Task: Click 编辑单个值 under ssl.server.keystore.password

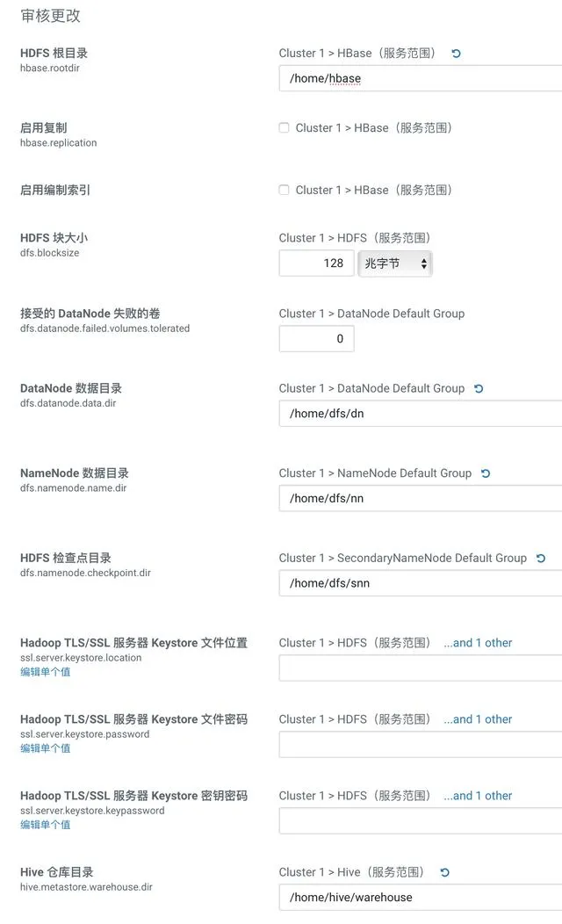Action: coord(46,749)
